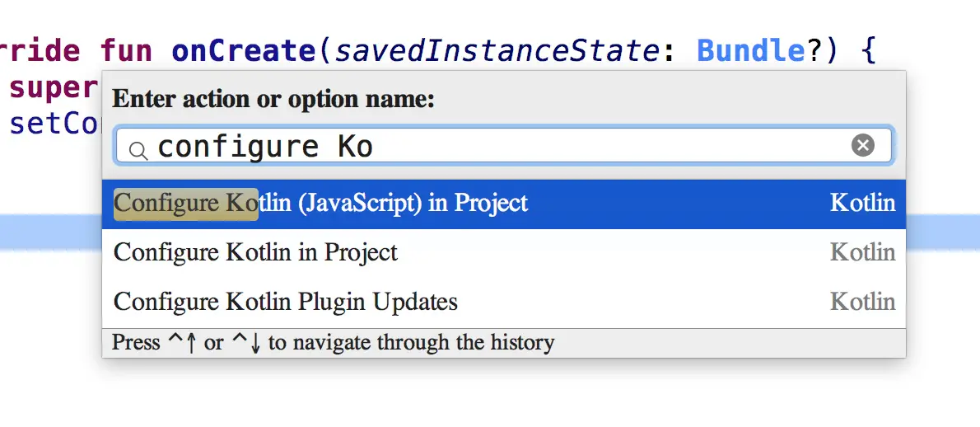Viewport: 980px width, 427px height.
Task: Click the highlighted 'Configure Ko' match text
Action: (x=185, y=204)
